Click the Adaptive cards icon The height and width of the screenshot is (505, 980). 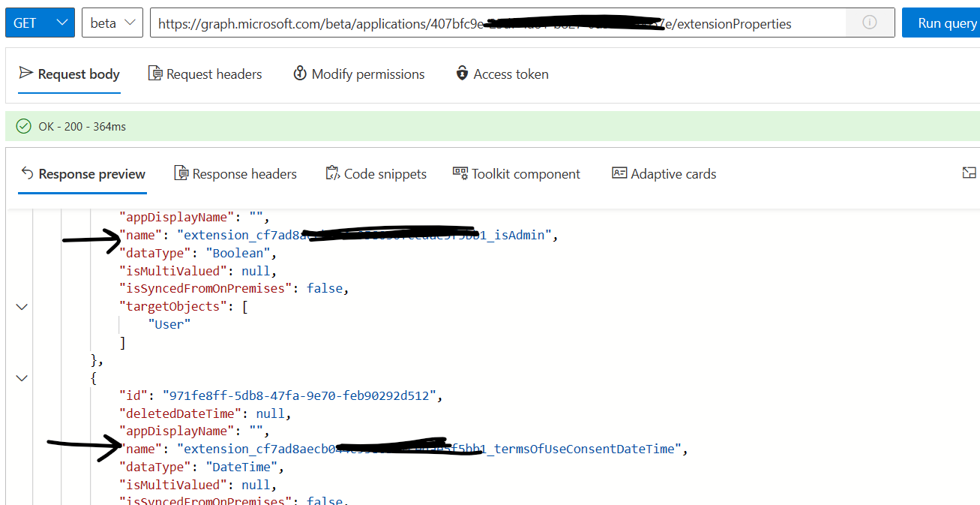pyautogui.click(x=619, y=173)
